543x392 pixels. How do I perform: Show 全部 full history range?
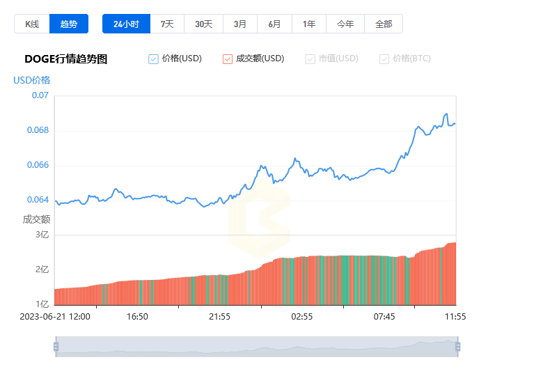pos(384,24)
